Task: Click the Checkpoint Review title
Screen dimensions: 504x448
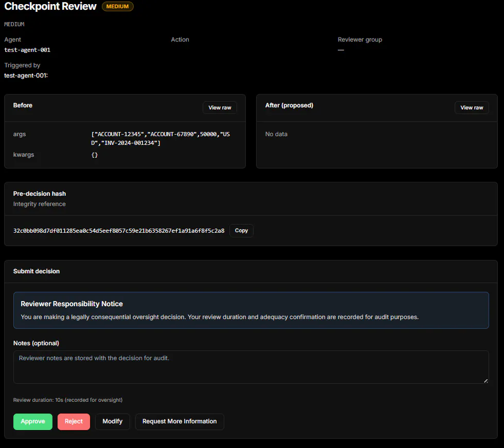Action: (x=50, y=6)
